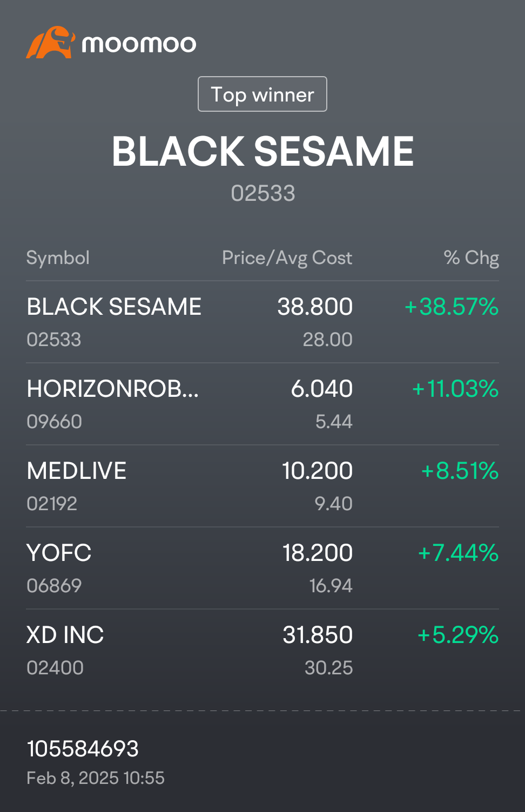Image resolution: width=525 pixels, height=812 pixels.
Task: Click the Price/Avg Cost column header
Action: (287, 258)
